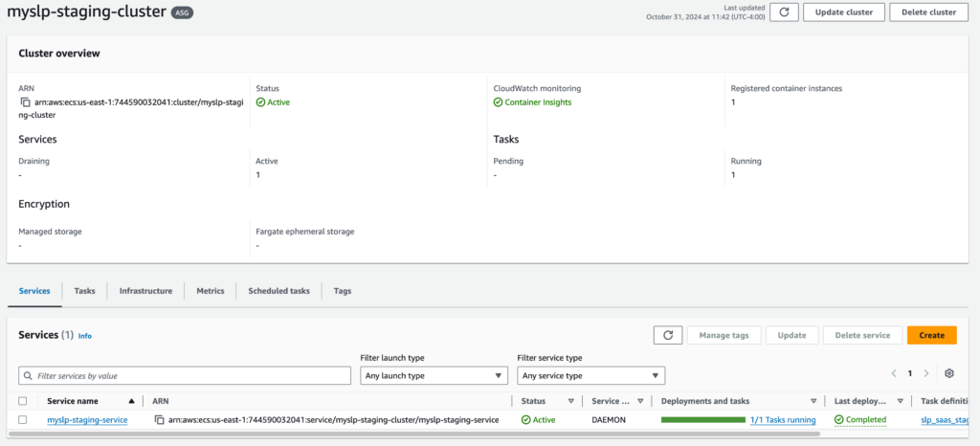Click the orange Create button
Viewport: 980px width, 446px height.
[x=932, y=335]
